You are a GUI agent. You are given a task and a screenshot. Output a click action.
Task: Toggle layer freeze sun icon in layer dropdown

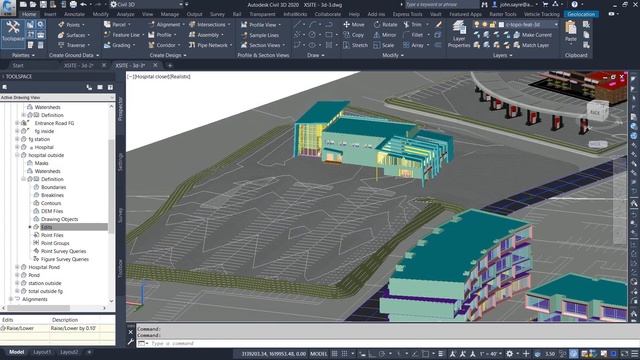point(484,24)
